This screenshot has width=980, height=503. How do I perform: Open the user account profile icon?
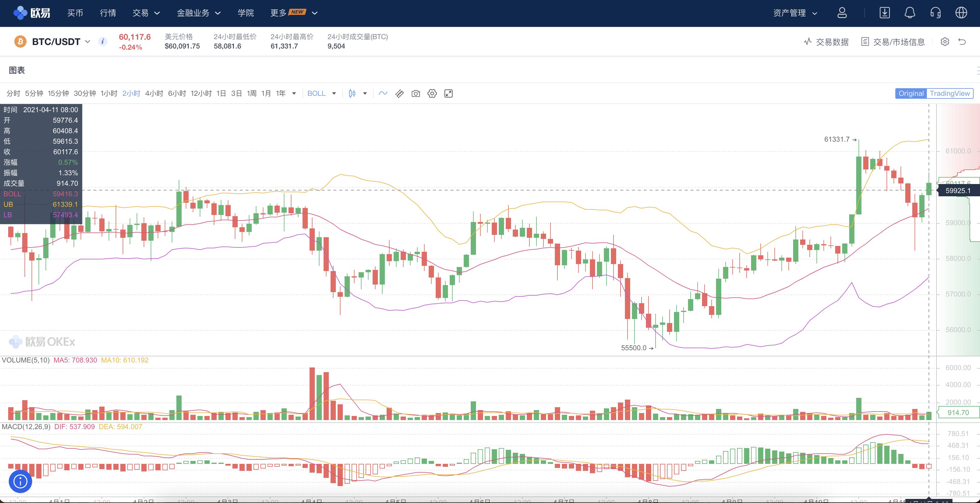[842, 13]
